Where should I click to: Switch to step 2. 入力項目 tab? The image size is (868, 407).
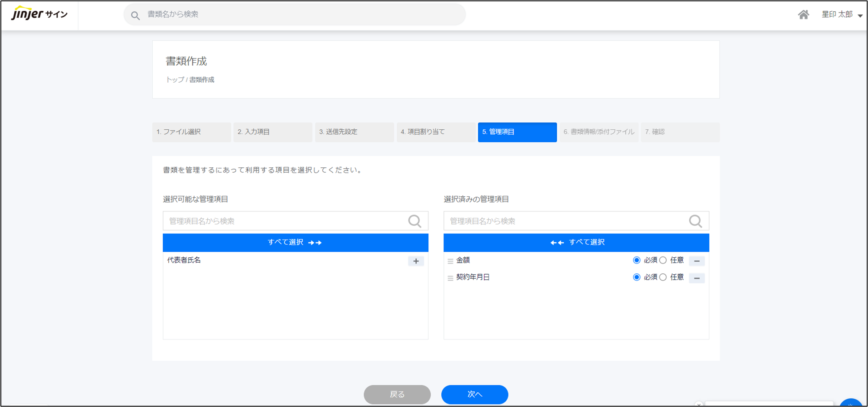click(273, 132)
